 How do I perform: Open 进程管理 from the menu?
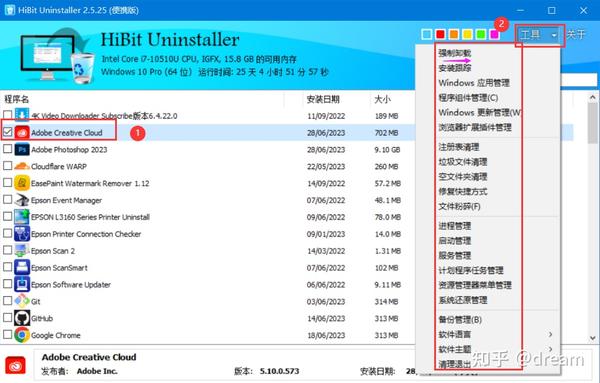455,226
